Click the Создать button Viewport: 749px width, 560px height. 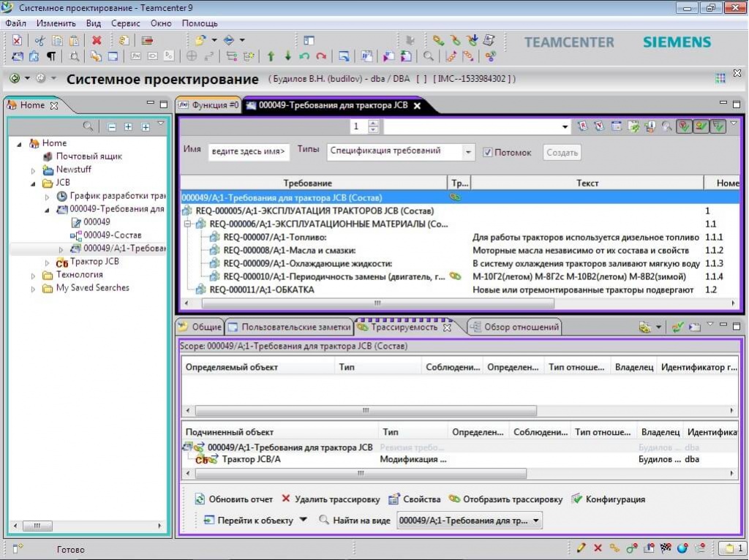562,153
